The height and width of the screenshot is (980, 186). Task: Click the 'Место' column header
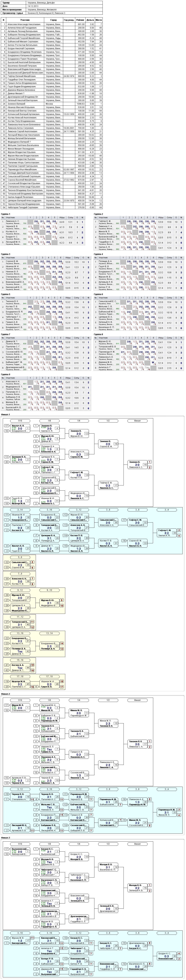99,20
